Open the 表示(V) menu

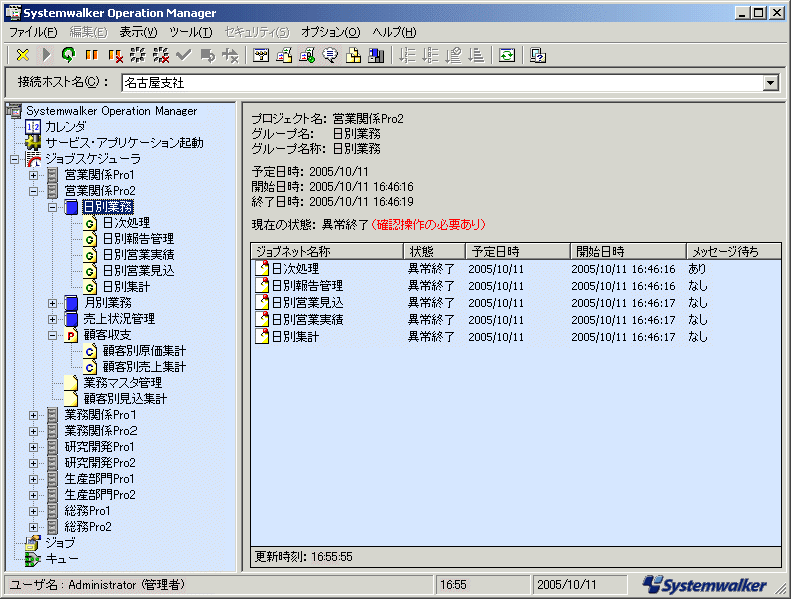point(138,32)
